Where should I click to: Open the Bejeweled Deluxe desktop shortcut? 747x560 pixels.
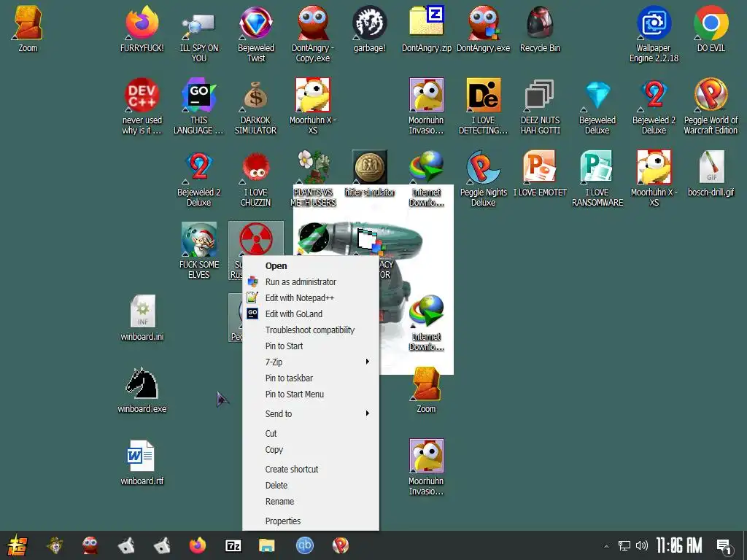(x=597, y=106)
